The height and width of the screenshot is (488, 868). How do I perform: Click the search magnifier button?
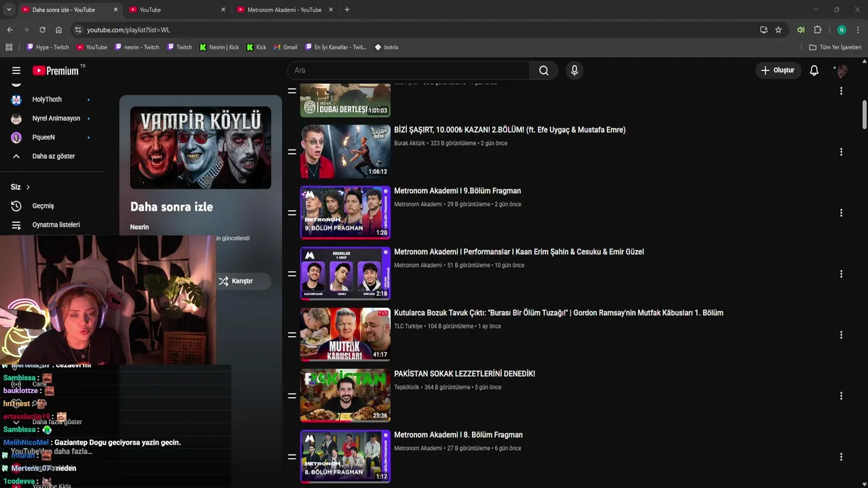544,70
